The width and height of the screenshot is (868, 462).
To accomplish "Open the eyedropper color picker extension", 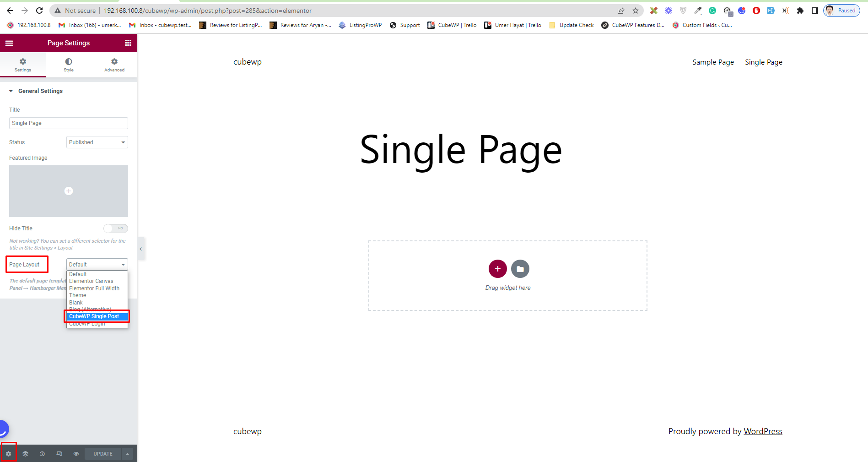I will (698, 11).
